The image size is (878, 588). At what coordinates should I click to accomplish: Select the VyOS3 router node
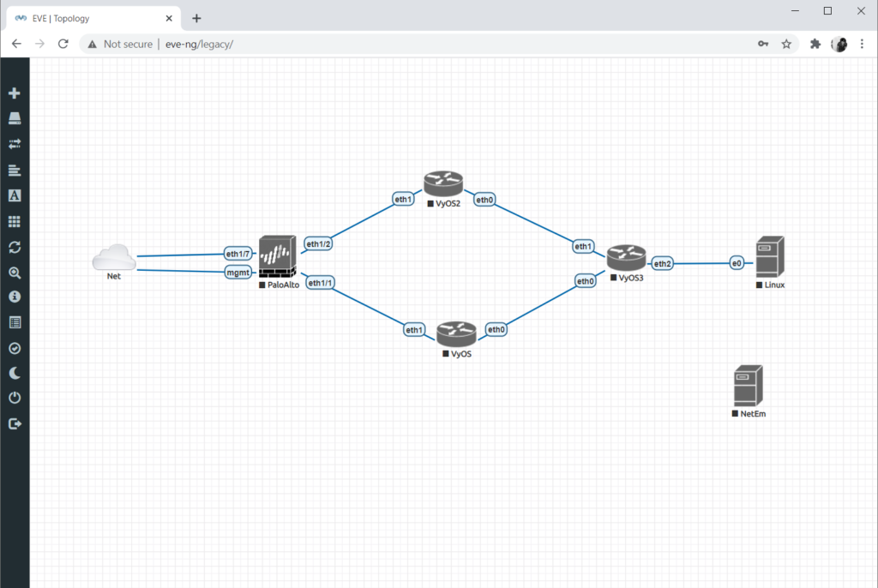pos(626,257)
